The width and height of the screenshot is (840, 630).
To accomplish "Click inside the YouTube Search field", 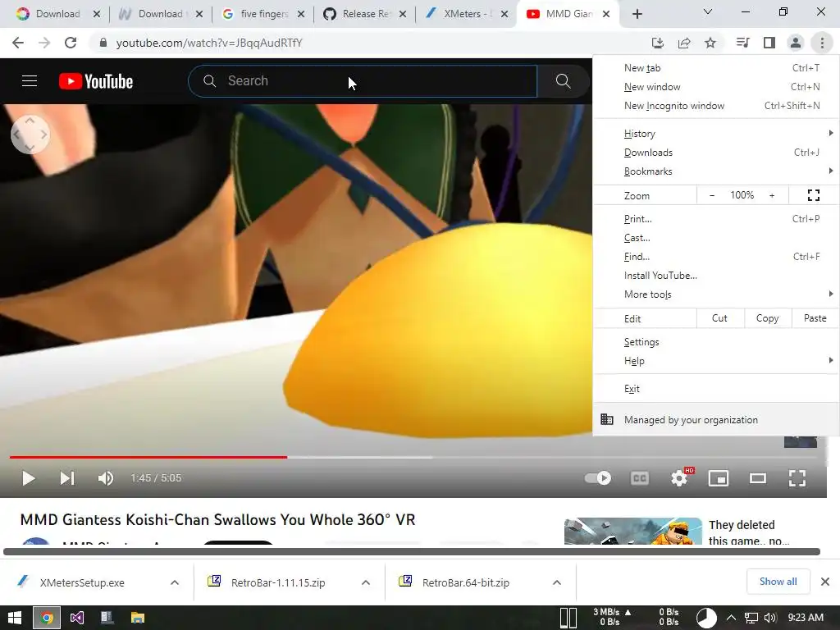I will (363, 81).
